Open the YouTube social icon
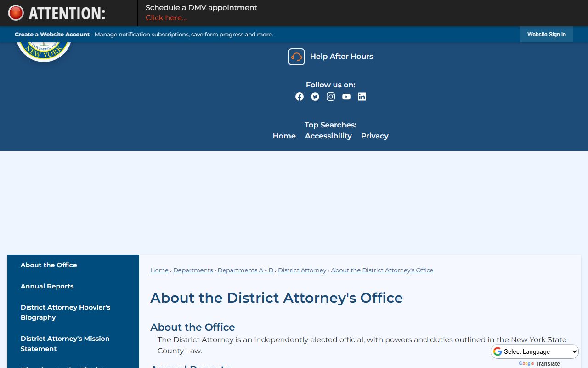Image resolution: width=588 pixels, height=368 pixels. click(346, 97)
